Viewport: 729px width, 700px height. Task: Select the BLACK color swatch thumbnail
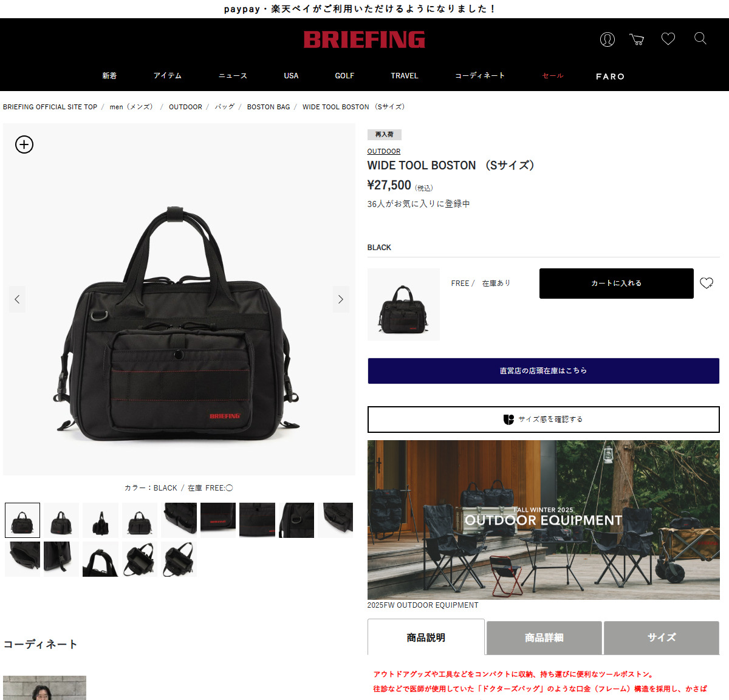pos(403,304)
